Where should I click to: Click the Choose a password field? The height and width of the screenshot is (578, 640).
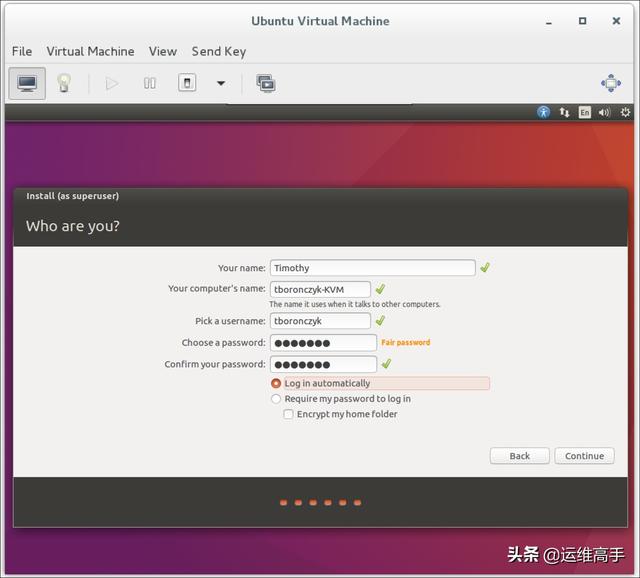click(323, 343)
